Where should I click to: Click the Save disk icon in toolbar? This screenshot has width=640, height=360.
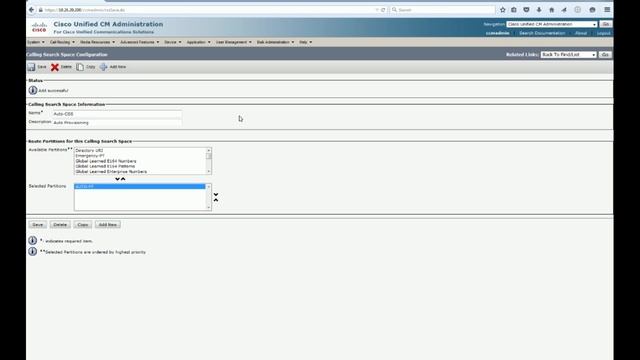31,67
